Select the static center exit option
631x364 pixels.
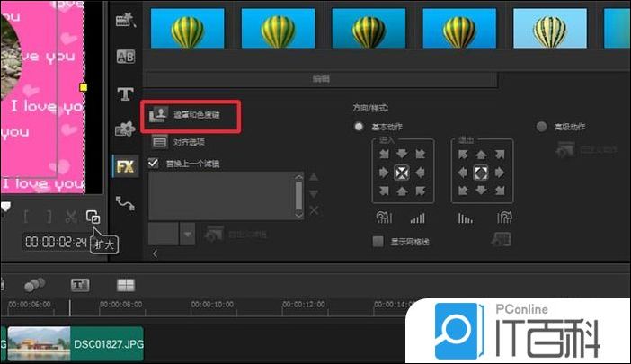[481, 173]
